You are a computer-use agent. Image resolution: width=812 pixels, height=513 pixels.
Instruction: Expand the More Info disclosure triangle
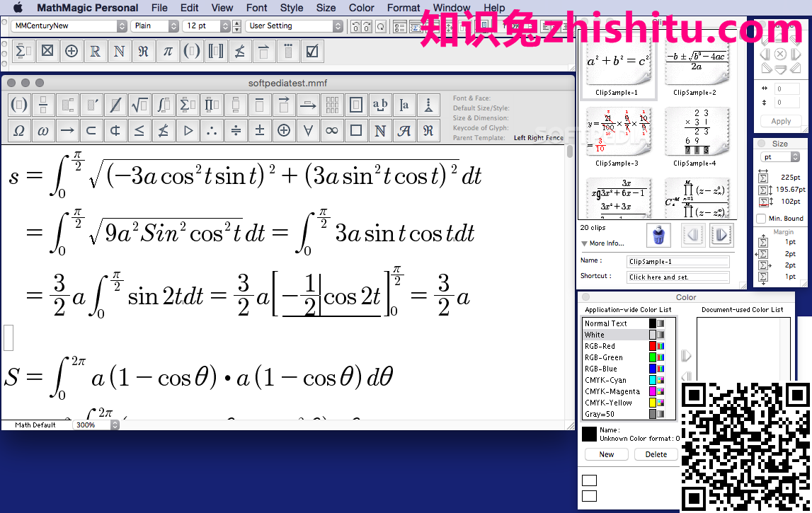(584, 243)
